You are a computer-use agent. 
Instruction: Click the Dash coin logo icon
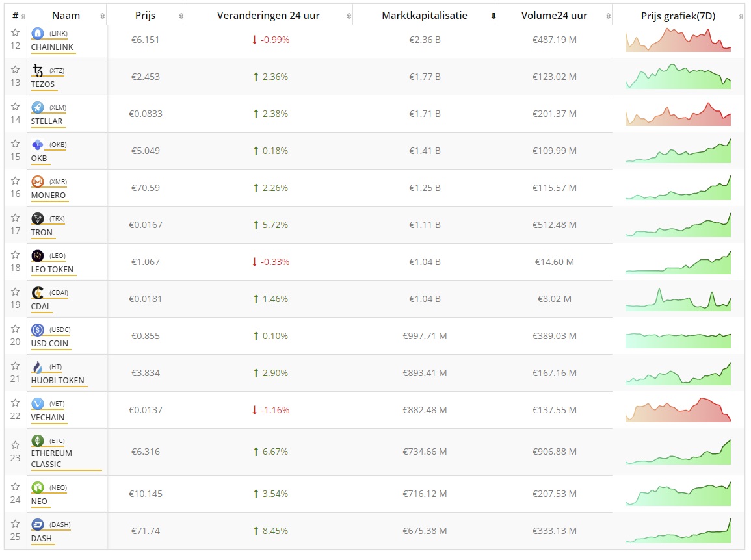tap(38, 524)
